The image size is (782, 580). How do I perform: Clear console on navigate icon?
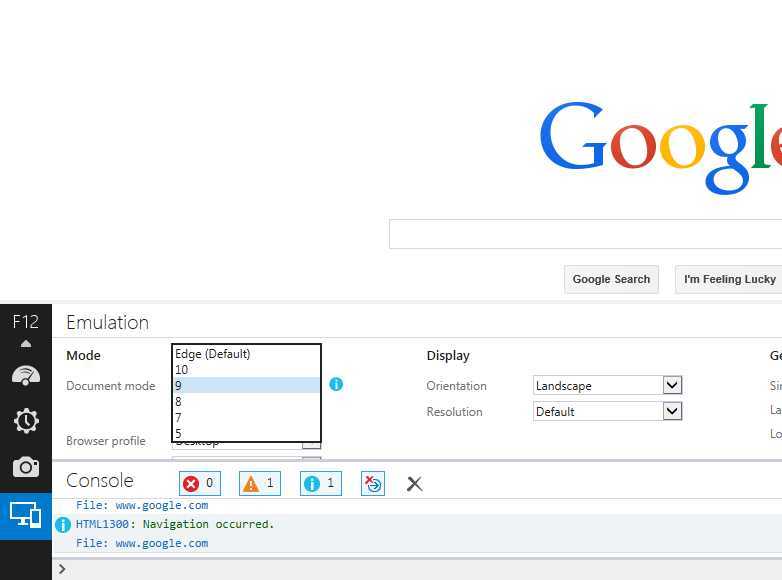(373, 483)
